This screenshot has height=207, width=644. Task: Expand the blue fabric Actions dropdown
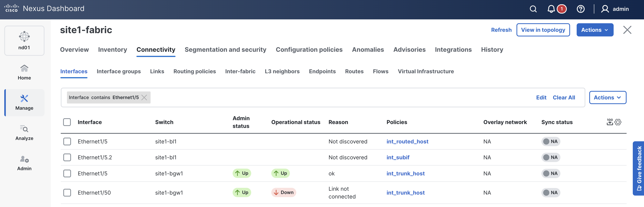tap(595, 30)
